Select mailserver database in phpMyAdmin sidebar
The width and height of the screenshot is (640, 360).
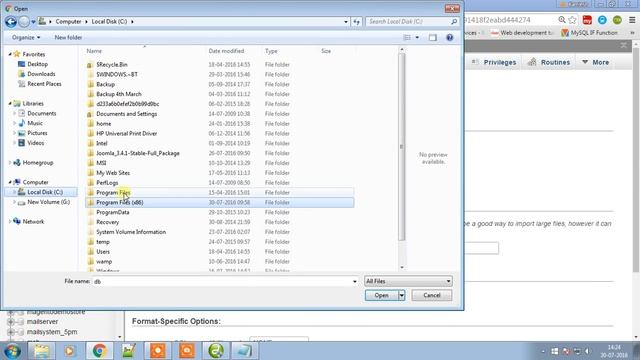(x=42, y=322)
